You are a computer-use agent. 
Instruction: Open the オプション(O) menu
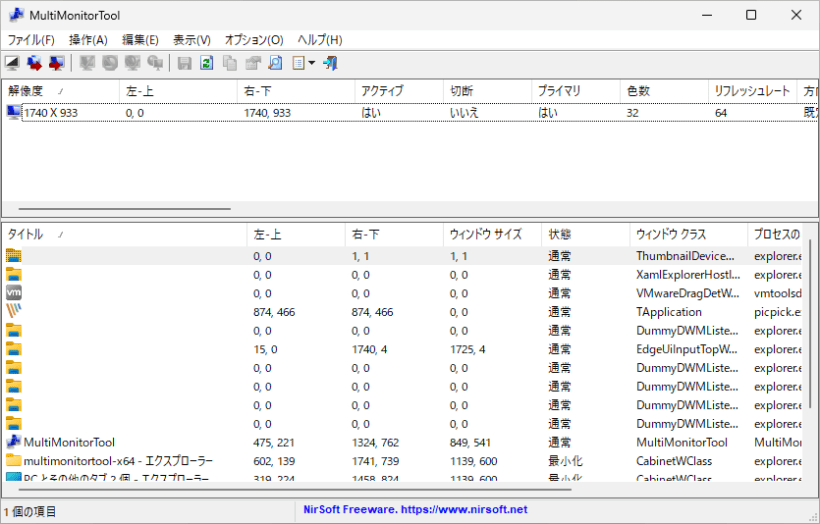tap(254, 40)
